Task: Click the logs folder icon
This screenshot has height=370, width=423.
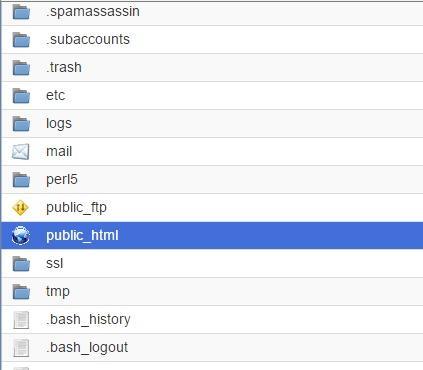Action: tap(21, 123)
